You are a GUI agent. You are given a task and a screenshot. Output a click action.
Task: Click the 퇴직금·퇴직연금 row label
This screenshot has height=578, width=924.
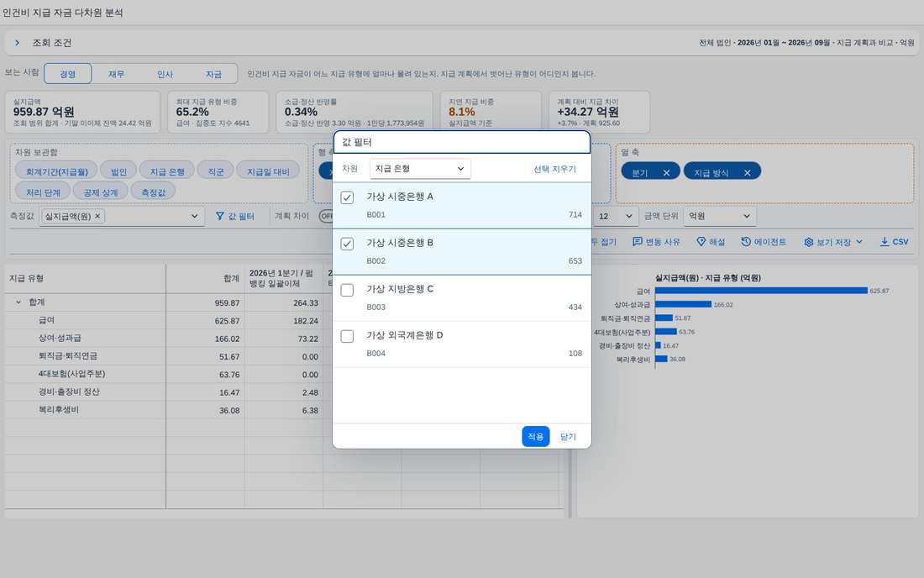(68, 356)
